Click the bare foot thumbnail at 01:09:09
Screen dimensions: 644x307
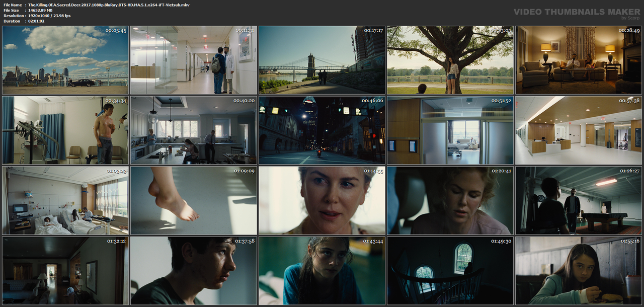[x=194, y=201]
